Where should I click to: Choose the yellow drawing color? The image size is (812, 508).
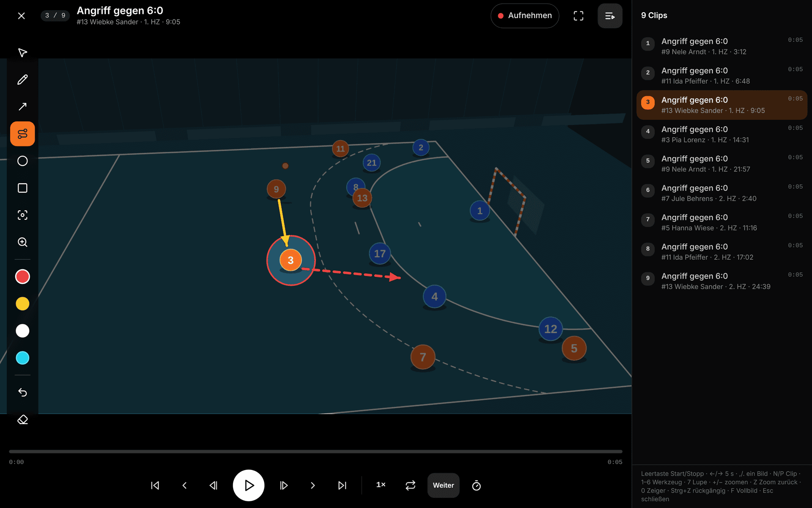[x=22, y=304]
